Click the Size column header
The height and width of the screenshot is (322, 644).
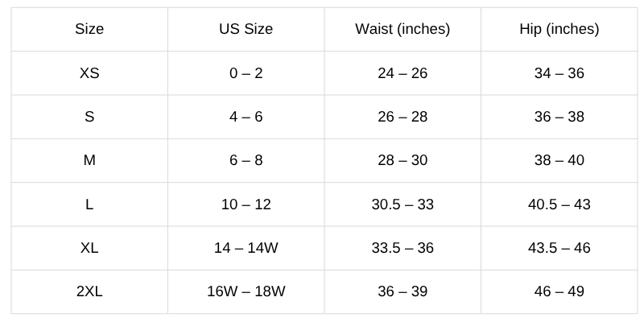click(x=89, y=29)
